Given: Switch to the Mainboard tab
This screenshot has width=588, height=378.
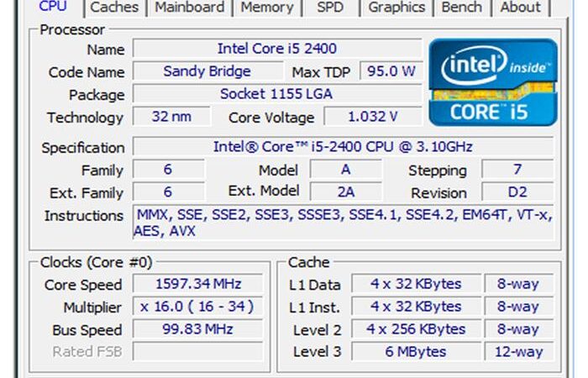Looking at the screenshot, I should 190,7.
